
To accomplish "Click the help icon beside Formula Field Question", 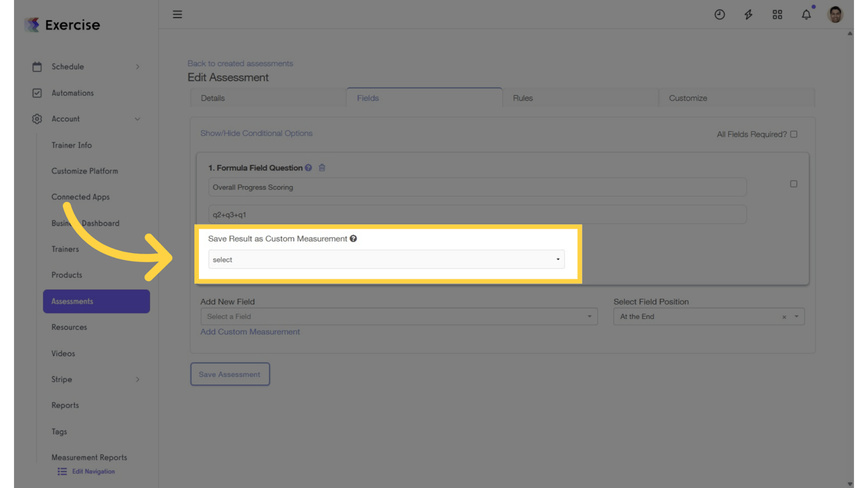I will point(308,167).
